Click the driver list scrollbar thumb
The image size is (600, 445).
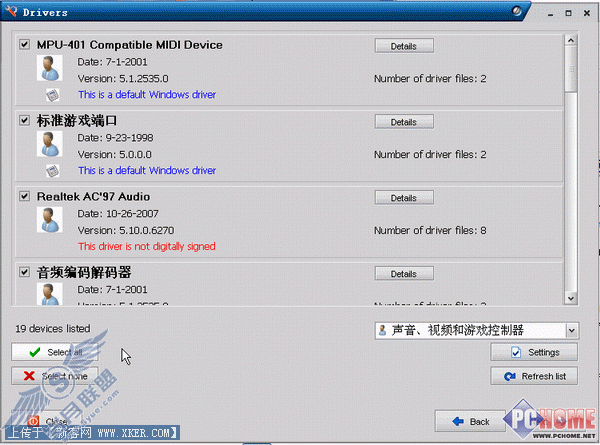point(571,69)
